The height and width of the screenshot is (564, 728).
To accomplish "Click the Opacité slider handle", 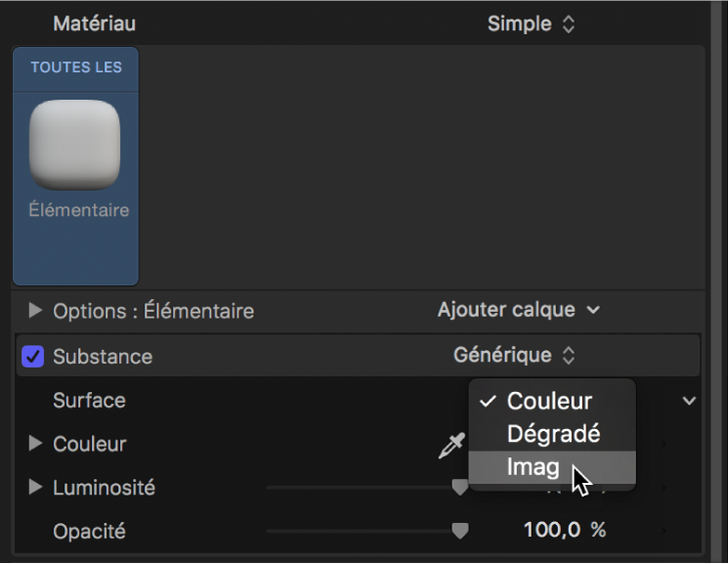I will point(459,531).
